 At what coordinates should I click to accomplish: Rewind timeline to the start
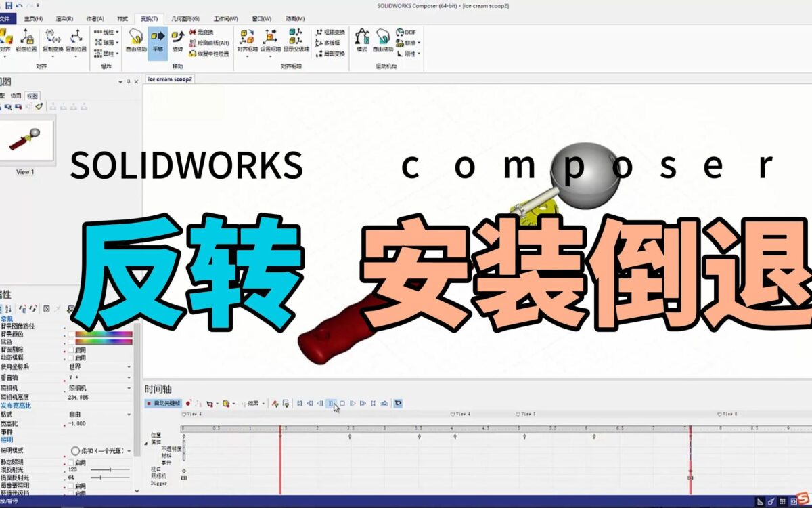pos(300,403)
